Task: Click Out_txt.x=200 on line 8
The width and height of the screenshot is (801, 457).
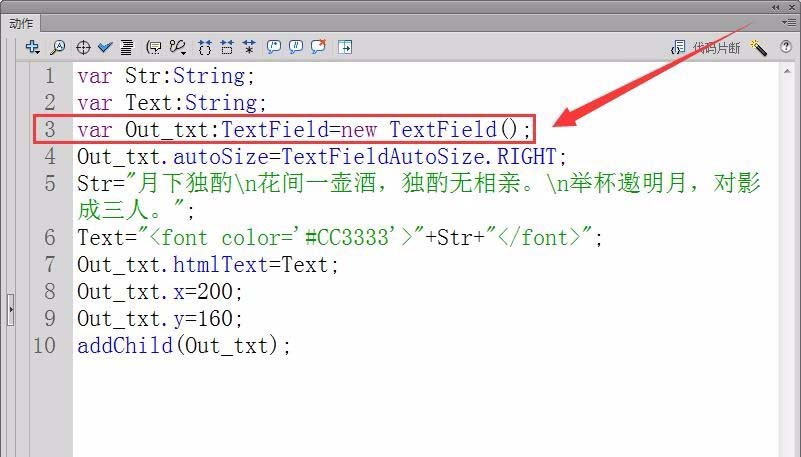Action: point(159,292)
